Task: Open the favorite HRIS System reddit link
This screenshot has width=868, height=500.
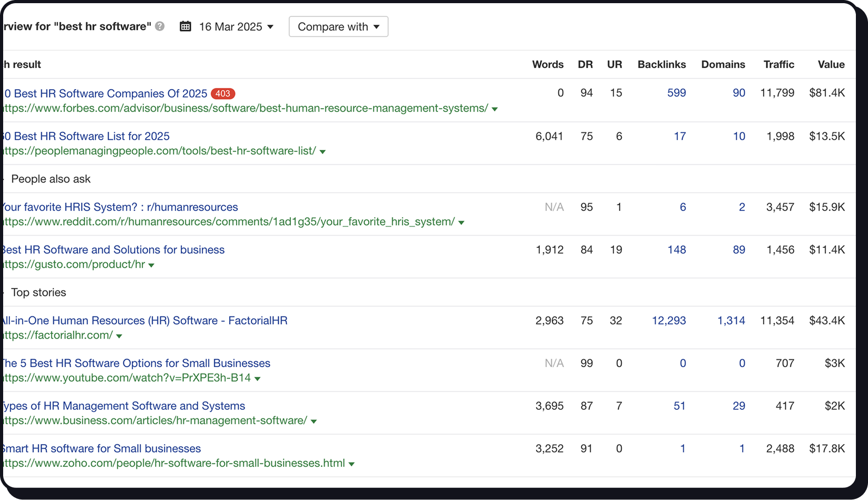Action: 121,207
